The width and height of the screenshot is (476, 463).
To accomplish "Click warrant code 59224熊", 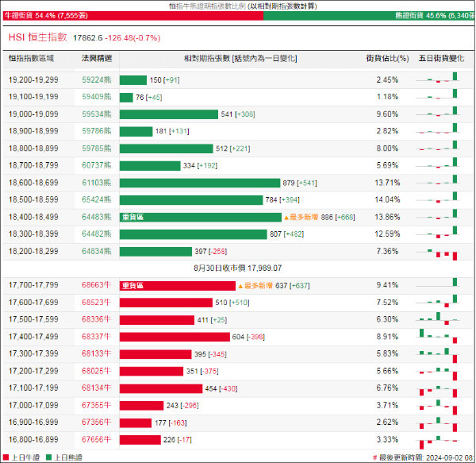I will click(x=97, y=80).
